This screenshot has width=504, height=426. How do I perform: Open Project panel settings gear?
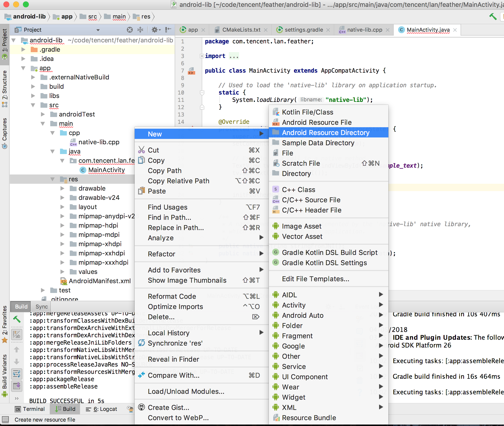[x=155, y=30]
